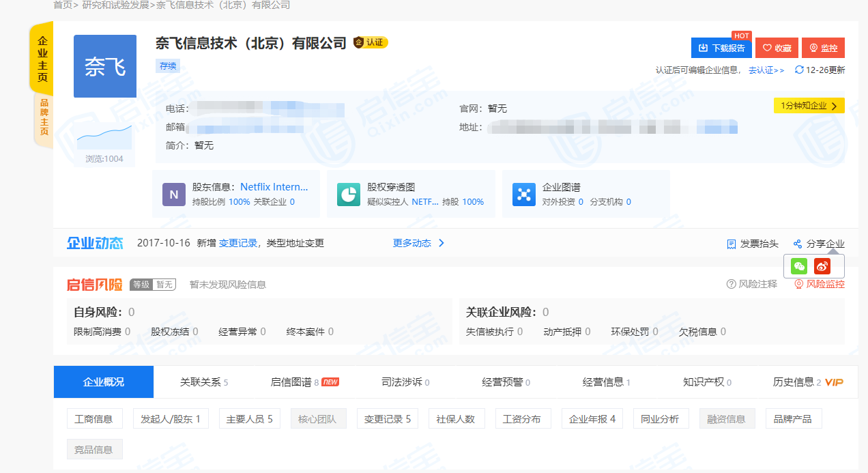
Task: Open 风险监控 risk monitoring icon
Action: (798, 283)
